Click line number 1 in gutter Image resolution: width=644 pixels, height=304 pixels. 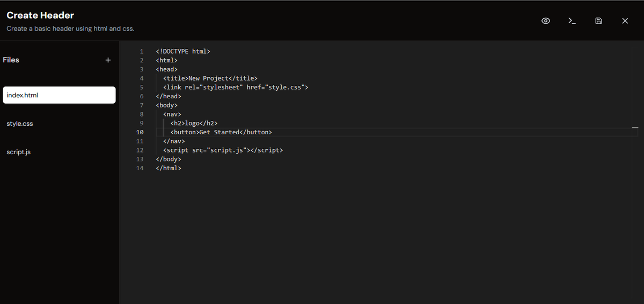point(142,52)
